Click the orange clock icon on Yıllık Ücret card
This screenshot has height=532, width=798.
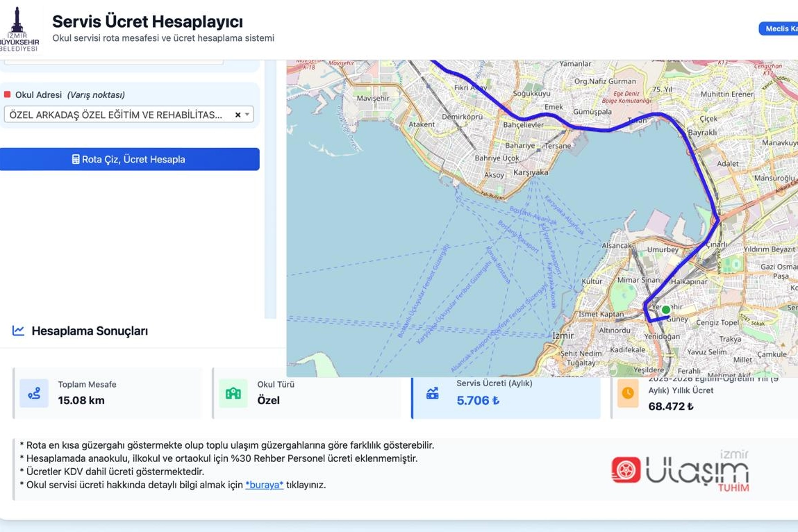628,393
